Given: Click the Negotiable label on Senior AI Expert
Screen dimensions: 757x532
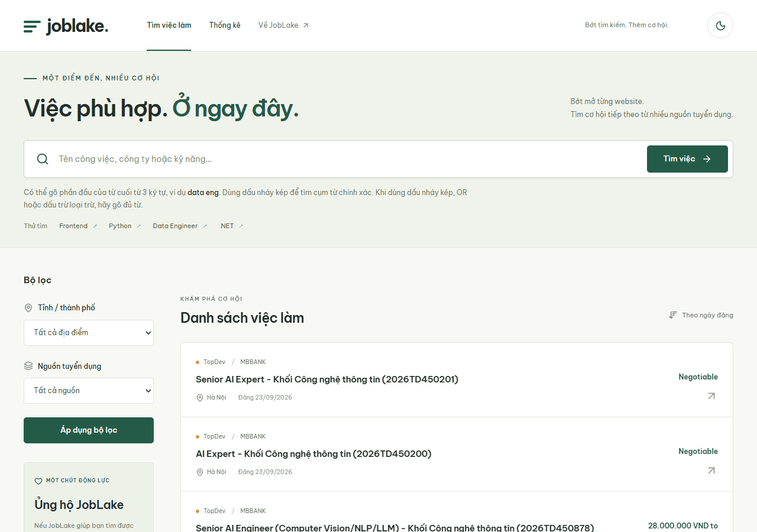Looking at the screenshot, I should pyautogui.click(x=698, y=377).
